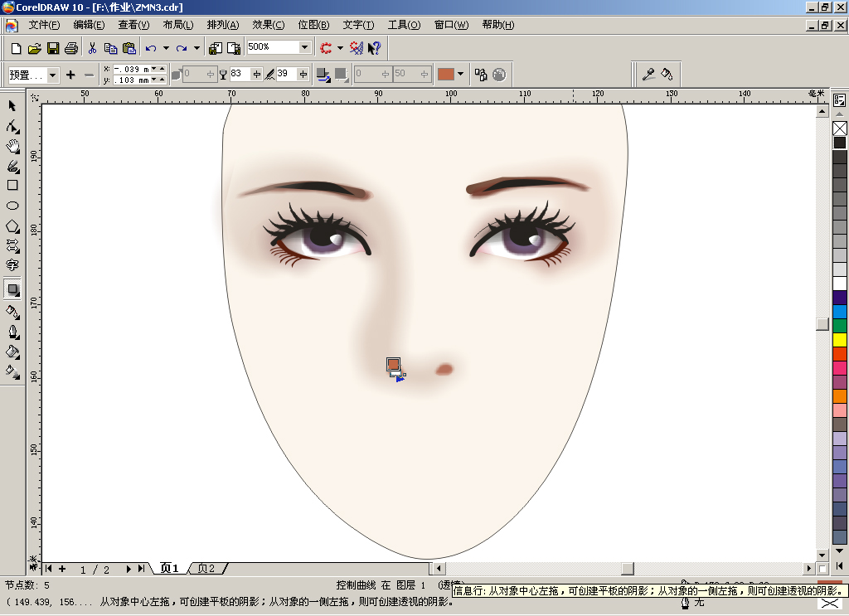
Task: Expand the preset list dropdown
Action: click(x=52, y=75)
